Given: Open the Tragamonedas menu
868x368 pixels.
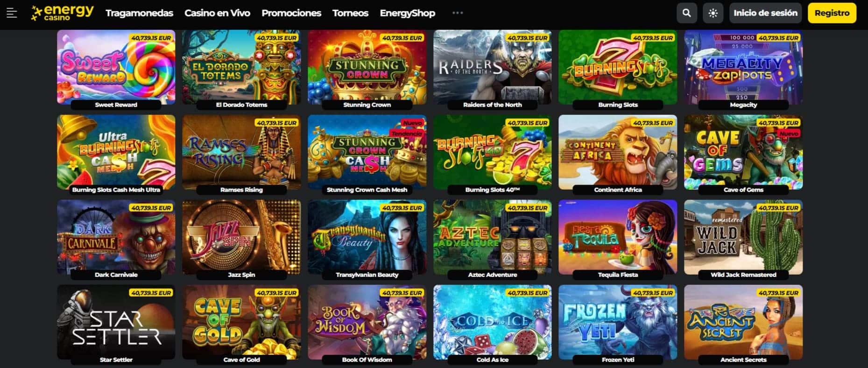Looking at the screenshot, I should [139, 13].
